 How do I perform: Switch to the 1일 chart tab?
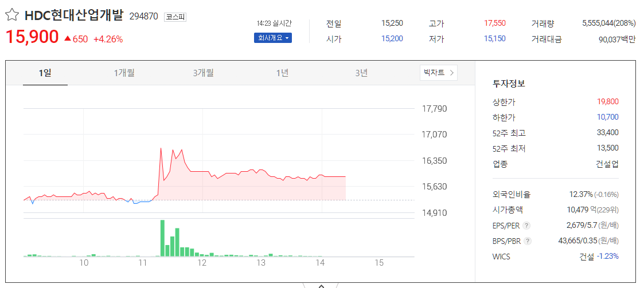pos(45,73)
